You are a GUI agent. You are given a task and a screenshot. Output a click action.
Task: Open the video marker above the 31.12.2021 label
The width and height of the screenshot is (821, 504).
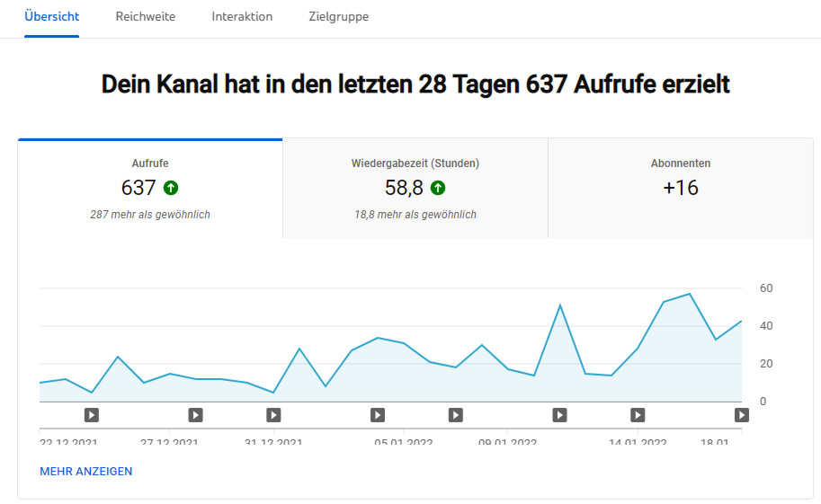point(273,415)
